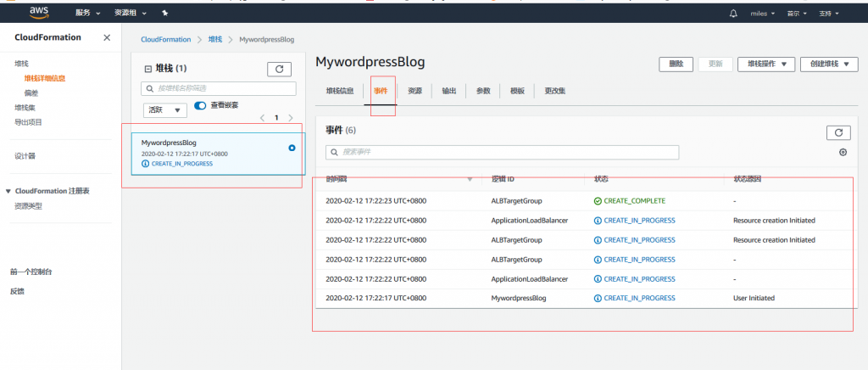868x370 pixels.
Task: Open 堆栈详细信息 in the sidebar
Action: pyautogui.click(x=45, y=79)
